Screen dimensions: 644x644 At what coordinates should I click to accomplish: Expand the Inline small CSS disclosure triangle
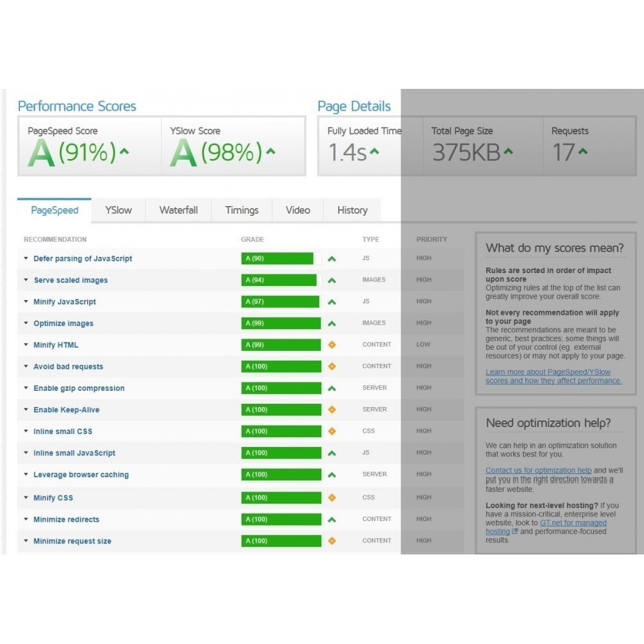(x=26, y=431)
